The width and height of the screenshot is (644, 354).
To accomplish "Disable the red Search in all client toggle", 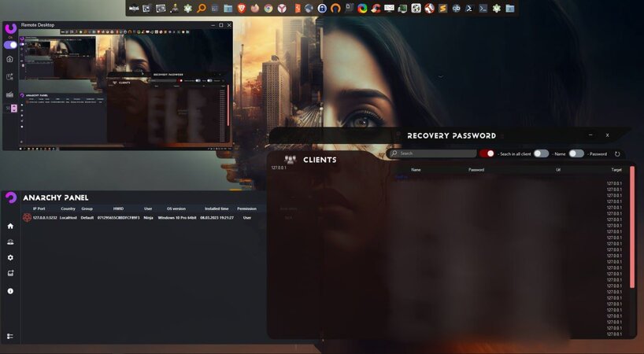I will [487, 153].
